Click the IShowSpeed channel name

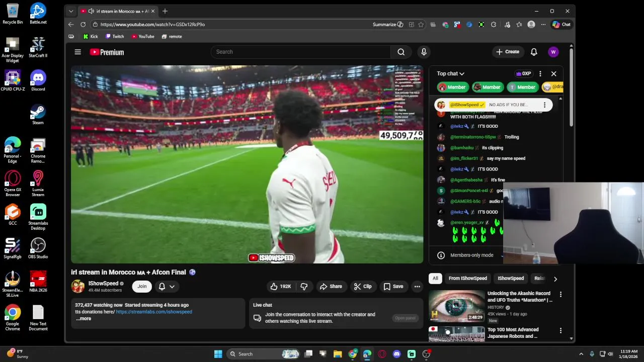[x=103, y=284]
